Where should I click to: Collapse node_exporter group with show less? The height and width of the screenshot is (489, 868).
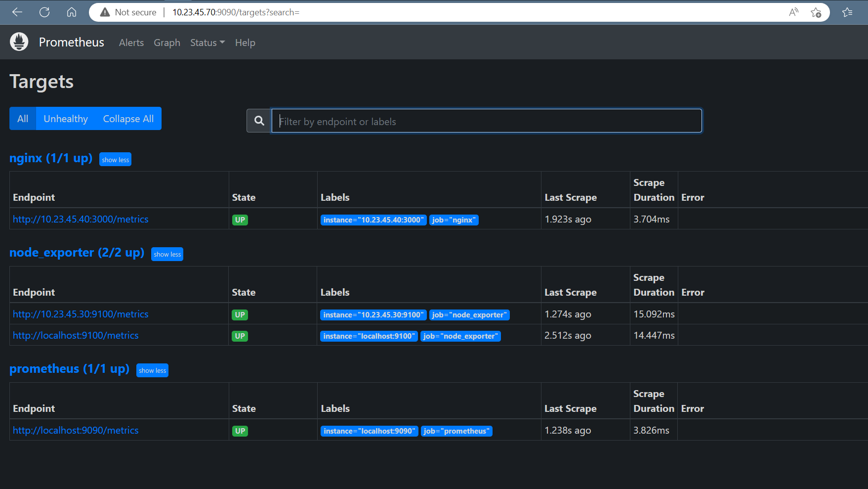tap(167, 254)
